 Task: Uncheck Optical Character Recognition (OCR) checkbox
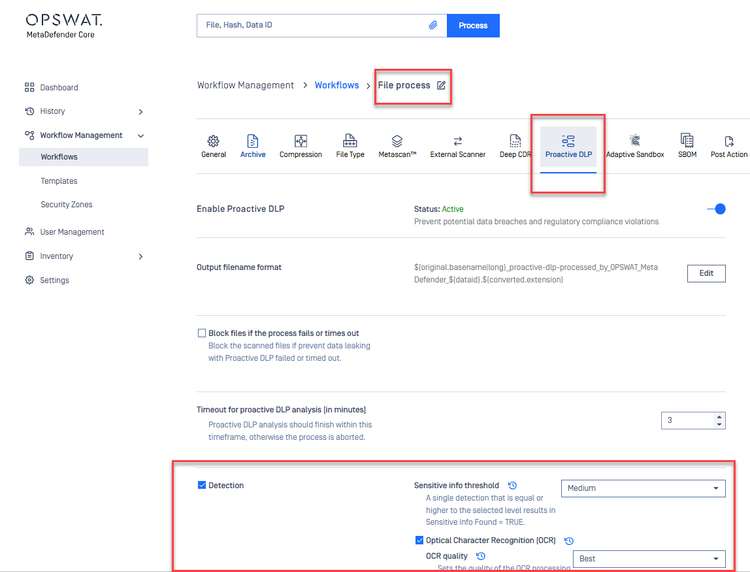[x=419, y=540]
